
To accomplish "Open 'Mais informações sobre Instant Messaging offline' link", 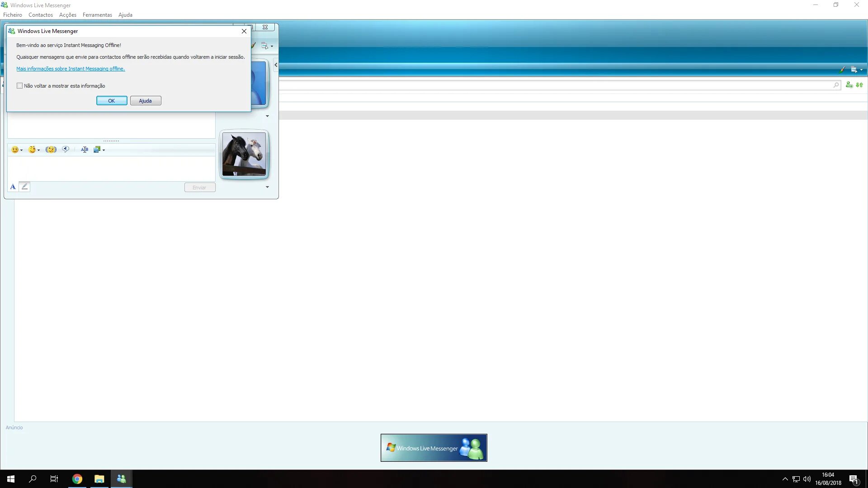I will [x=71, y=69].
